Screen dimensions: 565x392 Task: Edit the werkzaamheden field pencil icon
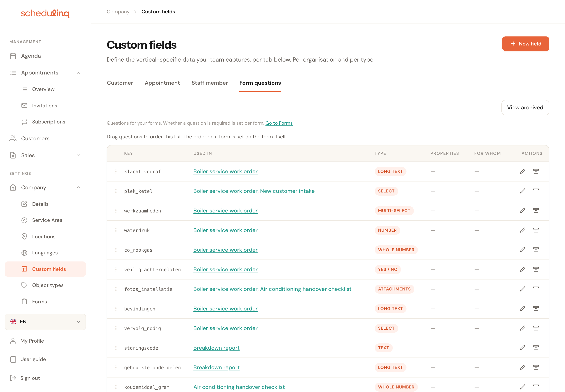522,211
